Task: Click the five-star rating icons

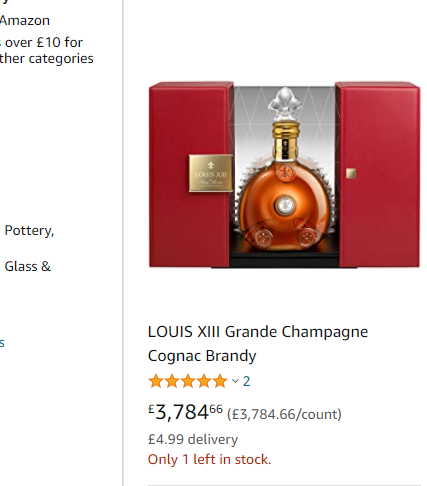Action: 188,381
